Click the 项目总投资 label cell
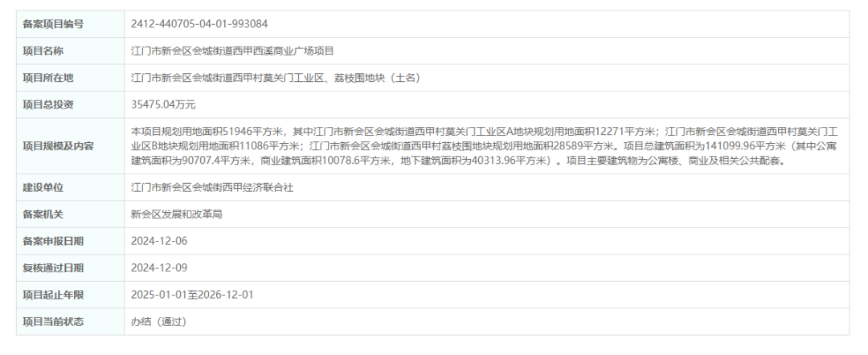 (x=70, y=104)
